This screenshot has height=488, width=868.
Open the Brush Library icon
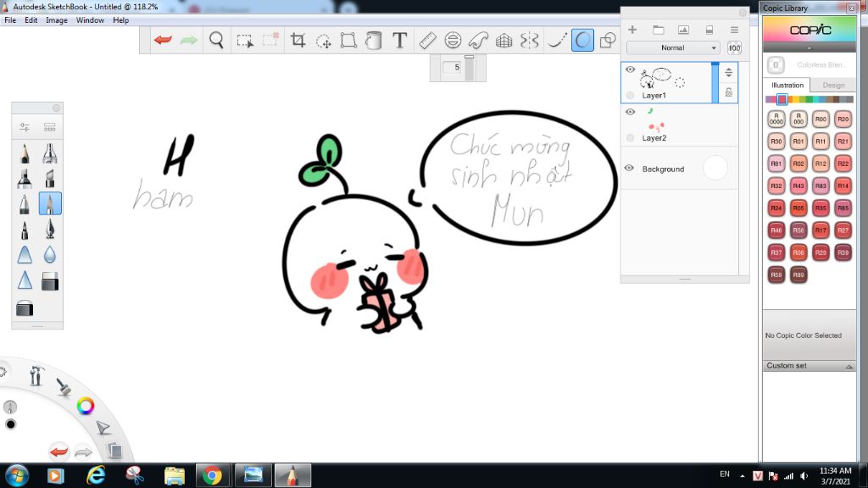pos(50,127)
